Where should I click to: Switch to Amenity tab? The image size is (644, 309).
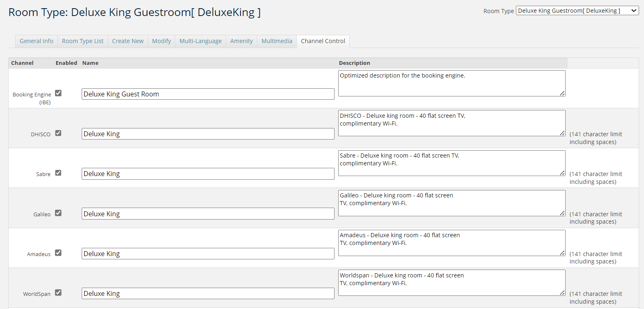click(241, 41)
